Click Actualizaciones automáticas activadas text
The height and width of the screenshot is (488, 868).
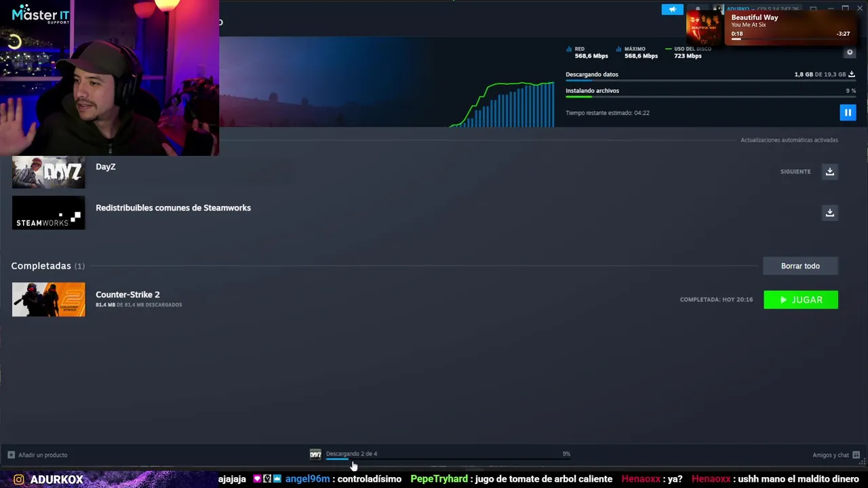(x=789, y=140)
